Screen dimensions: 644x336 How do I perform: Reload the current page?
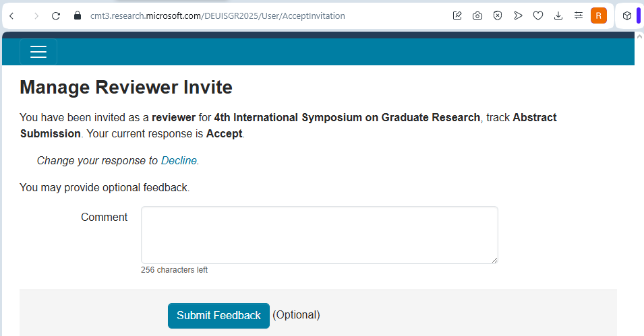tap(56, 15)
